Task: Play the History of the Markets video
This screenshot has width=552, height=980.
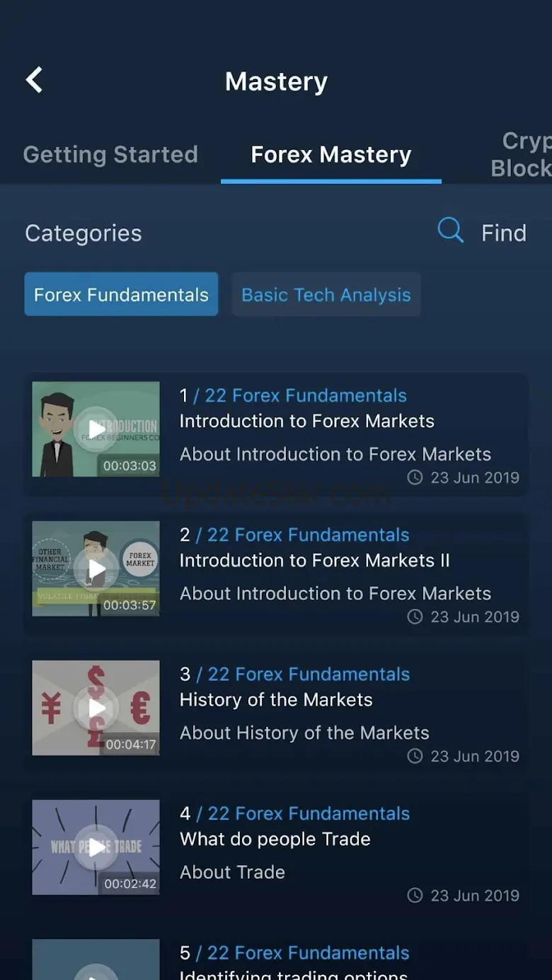Action: [96, 708]
